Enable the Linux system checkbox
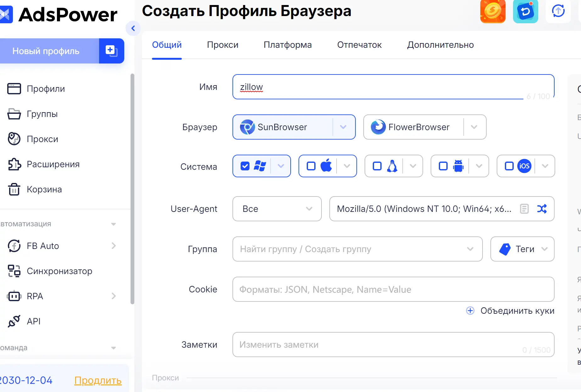581x392 pixels. (377, 166)
